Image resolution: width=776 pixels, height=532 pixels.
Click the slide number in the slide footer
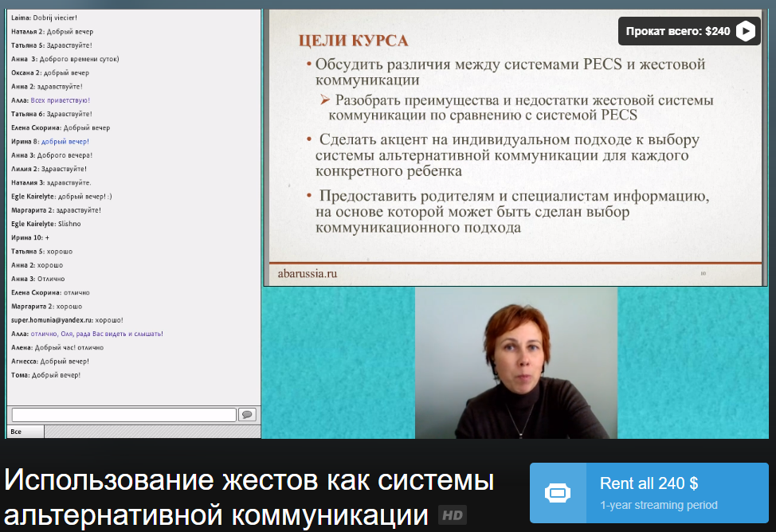pos(703,274)
